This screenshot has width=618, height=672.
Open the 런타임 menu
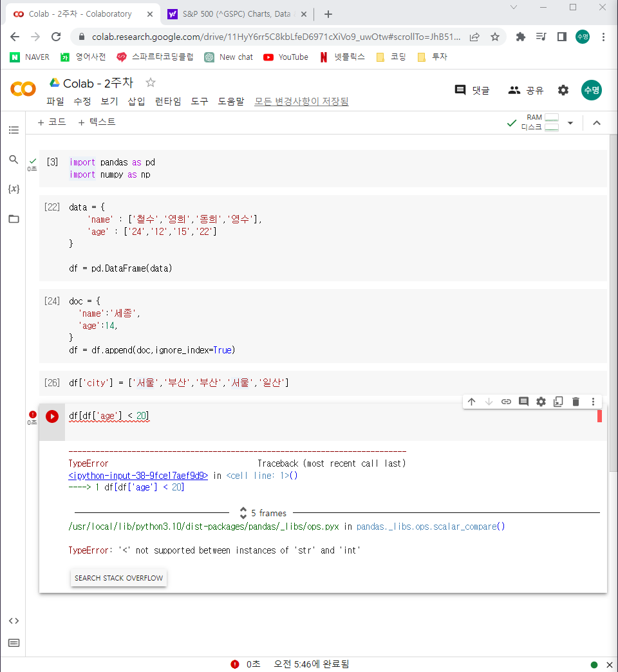(168, 102)
